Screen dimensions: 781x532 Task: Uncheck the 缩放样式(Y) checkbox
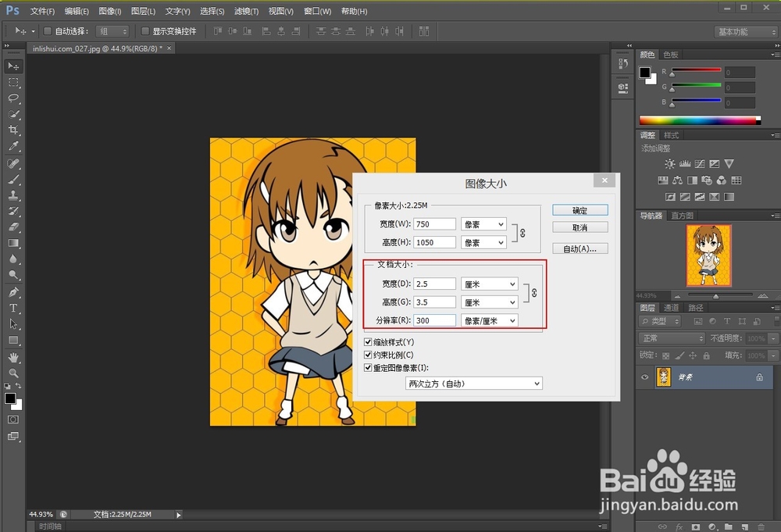(x=368, y=341)
